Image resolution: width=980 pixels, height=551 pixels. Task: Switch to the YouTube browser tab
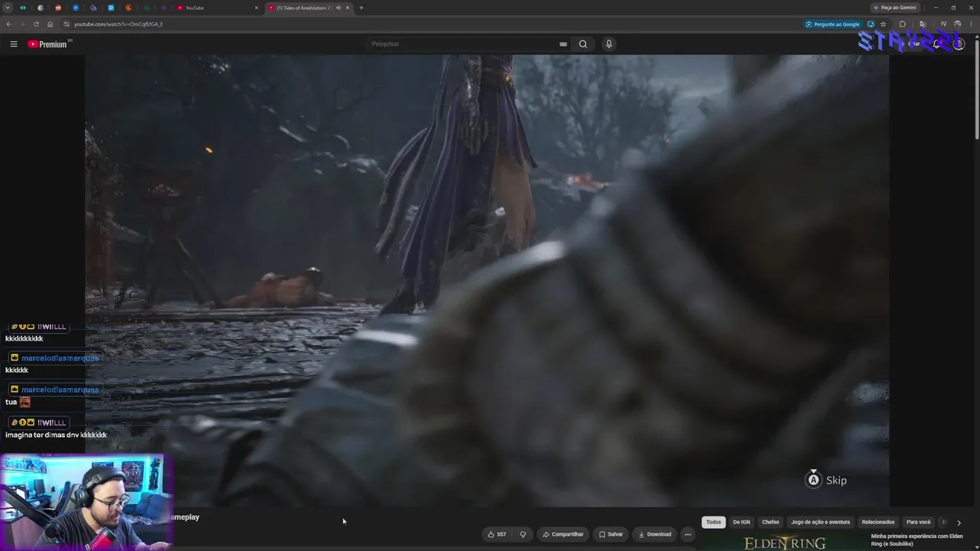(217, 8)
